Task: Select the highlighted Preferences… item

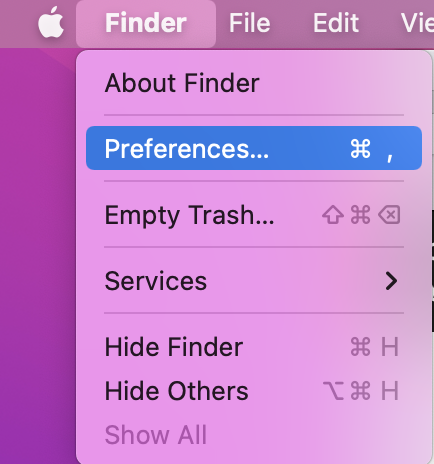Action: [x=254, y=148]
